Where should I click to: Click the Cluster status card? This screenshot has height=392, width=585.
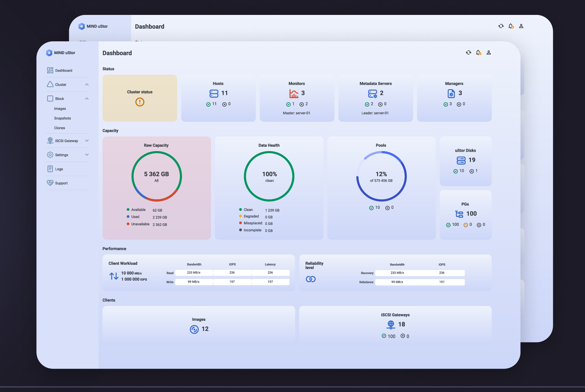coord(140,98)
